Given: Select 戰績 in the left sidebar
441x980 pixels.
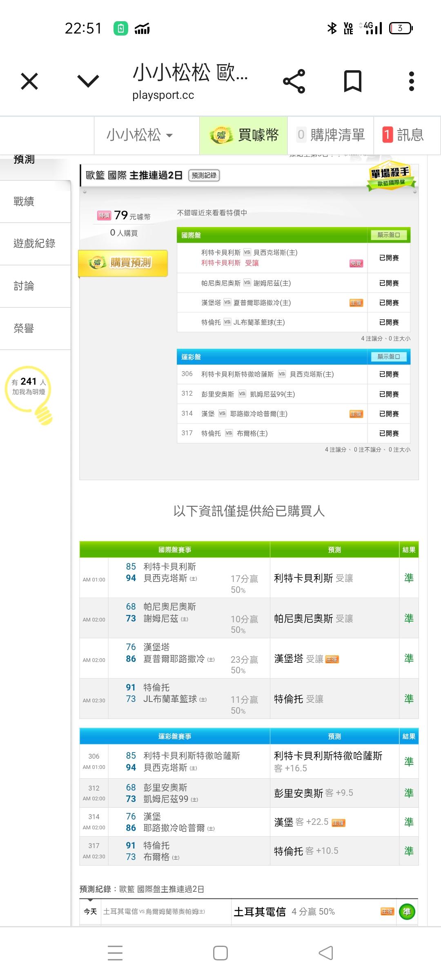Looking at the screenshot, I should (x=24, y=201).
